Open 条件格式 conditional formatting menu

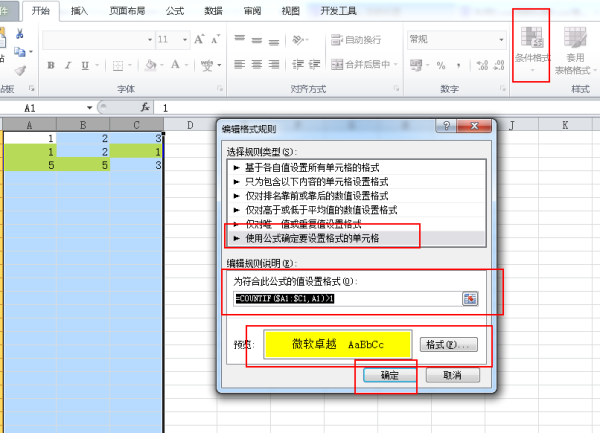[532, 49]
